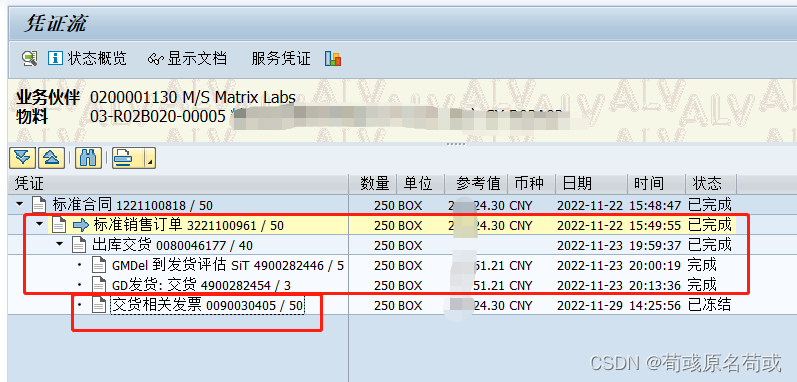Click 250 BOX quantity on 标准合同 row
797x382 pixels.
[398, 205]
